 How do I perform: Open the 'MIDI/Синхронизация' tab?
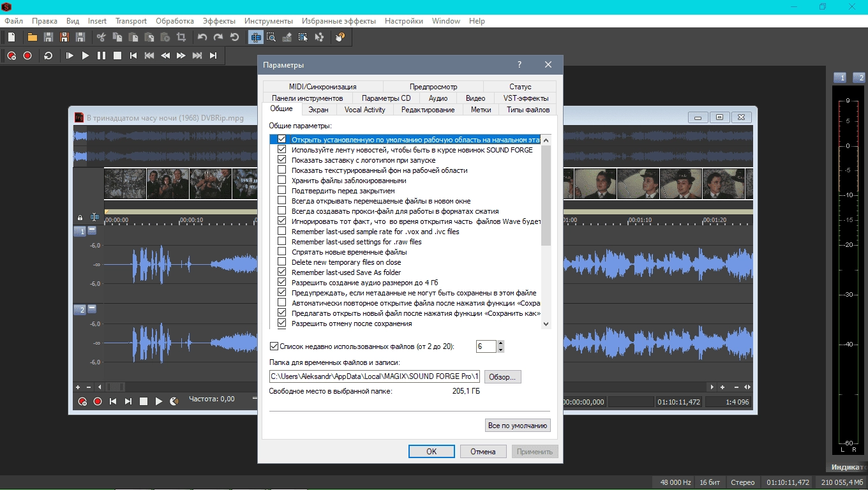pos(322,87)
